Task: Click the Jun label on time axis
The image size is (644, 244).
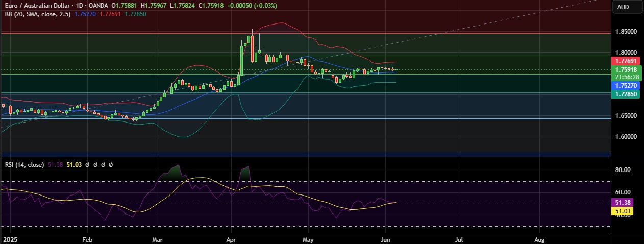Action: (x=385, y=239)
